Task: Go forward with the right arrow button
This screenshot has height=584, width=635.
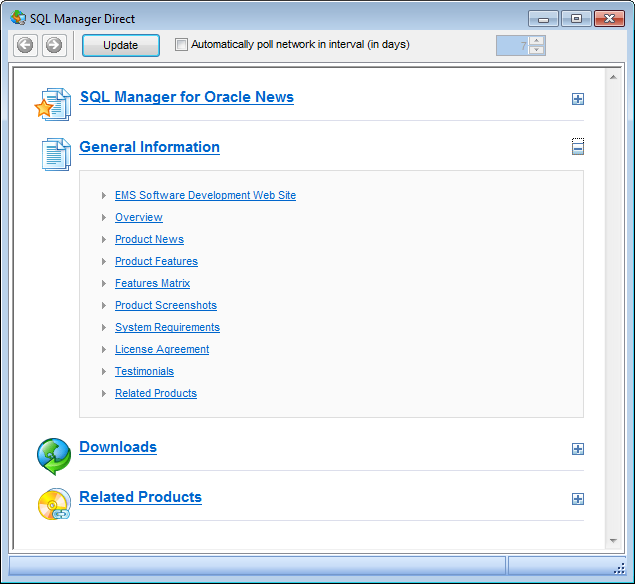Action: tap(54, 45)
